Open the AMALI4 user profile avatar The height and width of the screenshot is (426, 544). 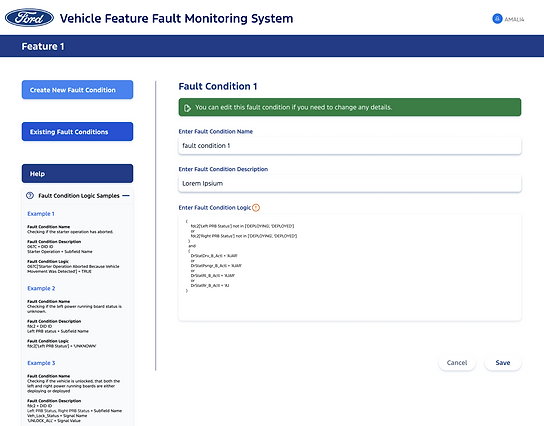click(497, 19)
